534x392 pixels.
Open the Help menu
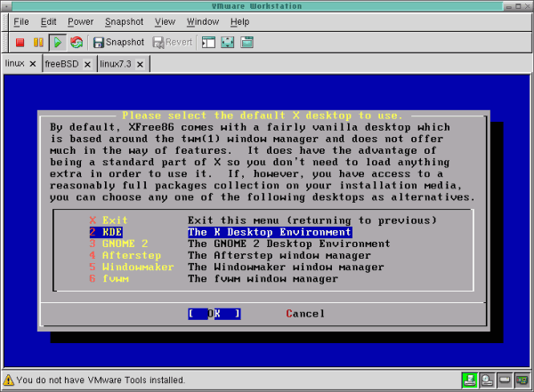239,21
